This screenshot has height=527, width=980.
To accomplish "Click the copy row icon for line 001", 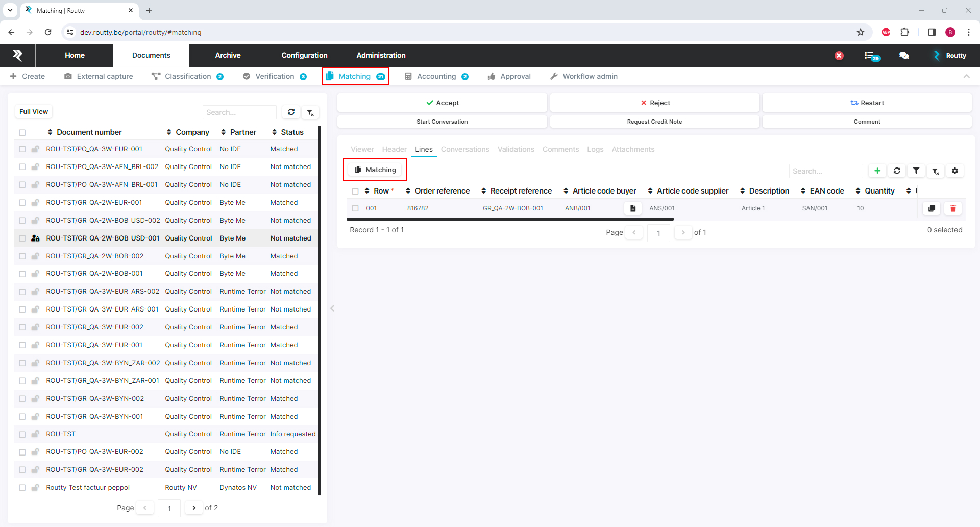I will 932,208.
